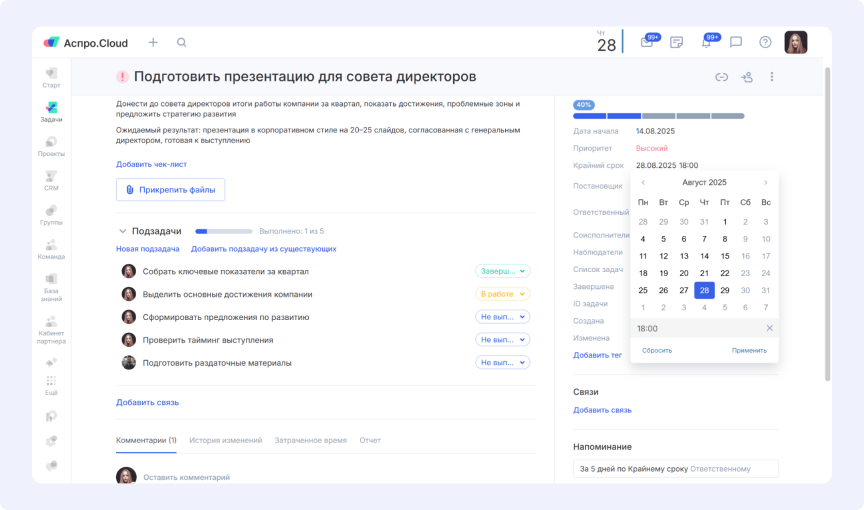Open status dropdown for Собрать ключевые показатели
Image resolution: width=864 pixels, height=510 pixels.
[502, 271]
